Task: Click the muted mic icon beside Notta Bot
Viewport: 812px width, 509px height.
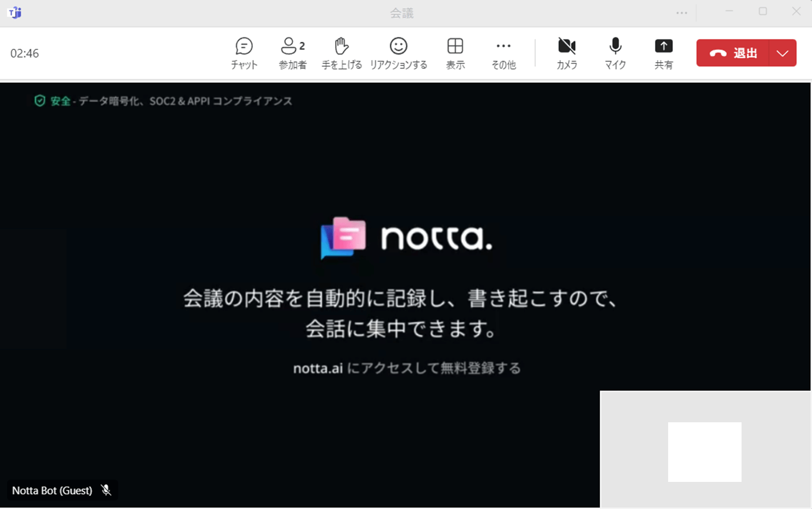Action: click(106, 490)
